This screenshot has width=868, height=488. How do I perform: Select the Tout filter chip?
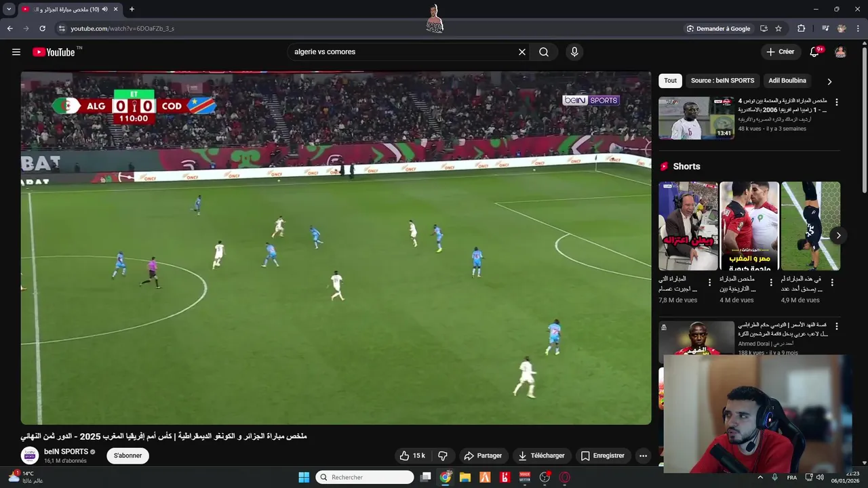[x=670, y=81]
